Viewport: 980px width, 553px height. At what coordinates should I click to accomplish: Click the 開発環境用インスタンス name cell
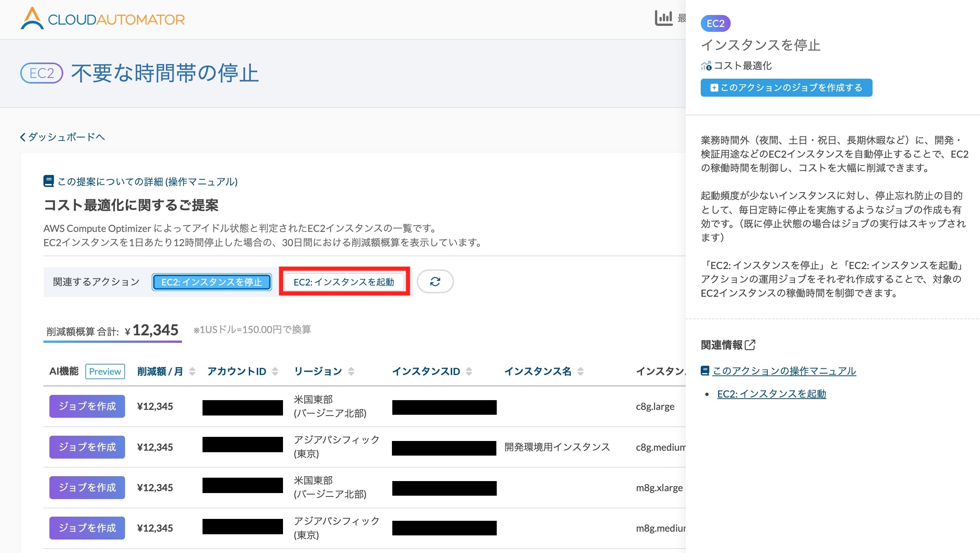click(x=557, y=447)
